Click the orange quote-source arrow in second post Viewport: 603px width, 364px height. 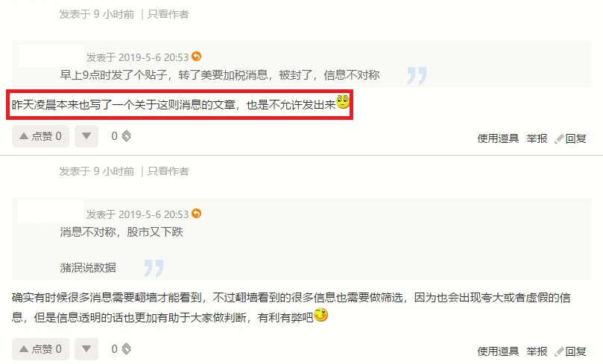(x=196, y=213)
